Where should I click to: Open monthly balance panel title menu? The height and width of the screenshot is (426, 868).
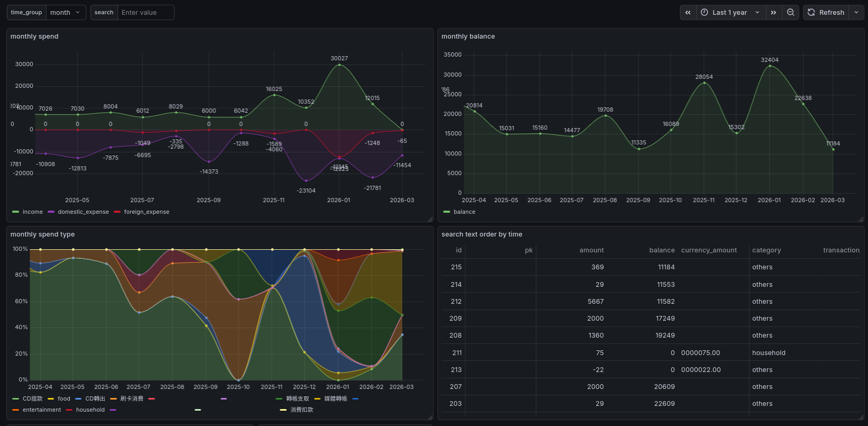(x=468, y=37)
